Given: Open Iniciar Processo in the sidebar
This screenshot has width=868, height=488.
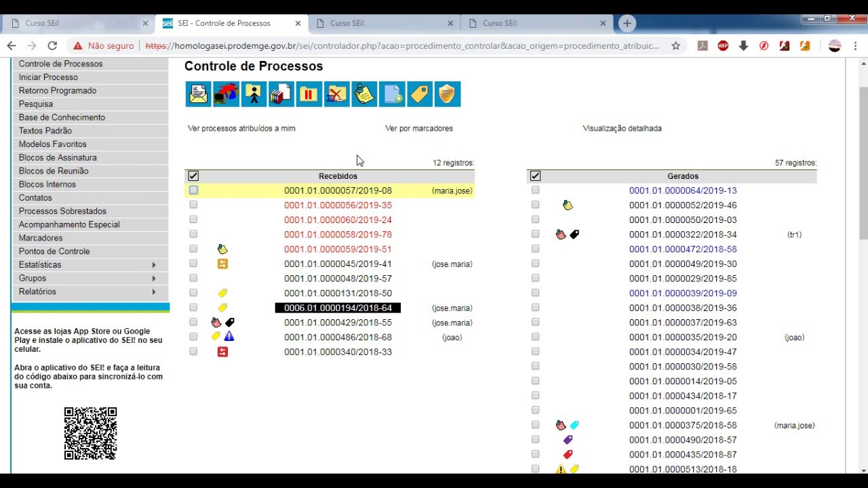Looking at the screenshot, I should click(x=48, y=77).
